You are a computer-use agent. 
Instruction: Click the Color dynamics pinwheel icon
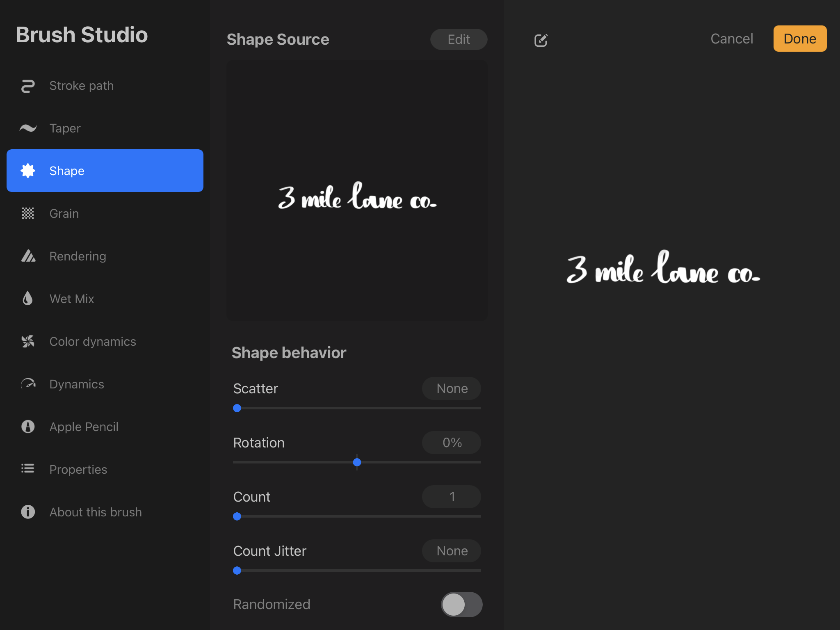pos(28,341)
